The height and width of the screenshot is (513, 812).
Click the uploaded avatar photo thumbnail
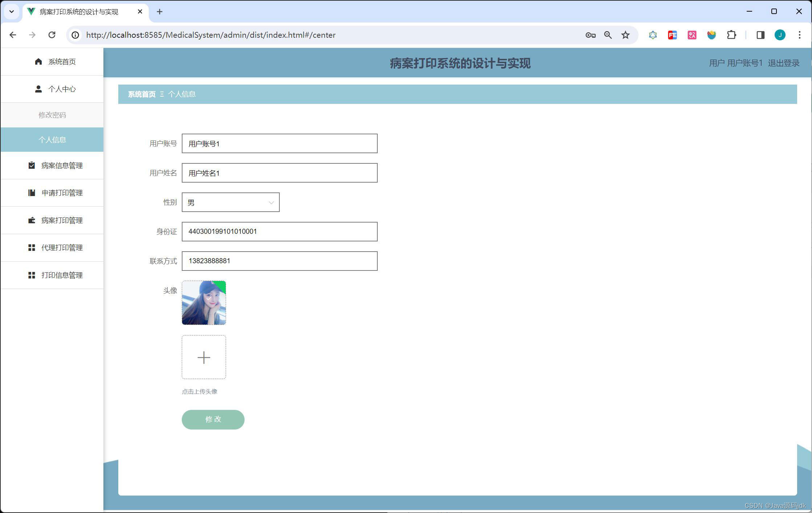[x=204, y=303]
